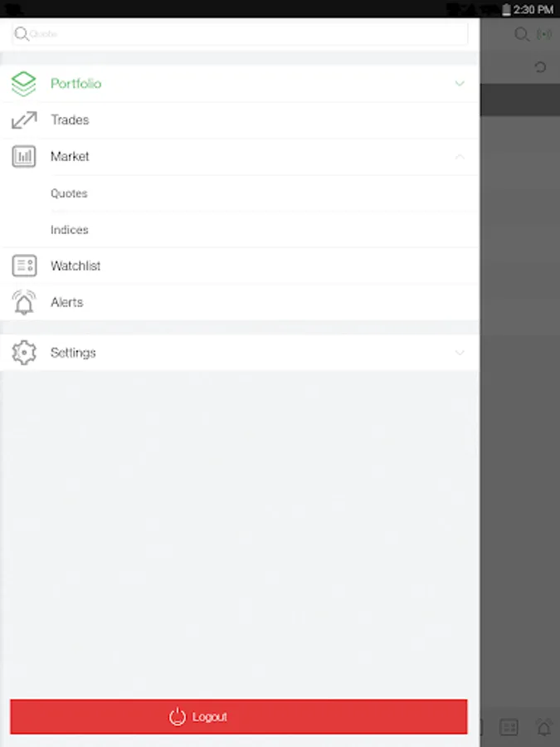Focus the Quote search field
Image resolution: width=560 pixels, height=747 pixels.
[x=240, y=34]
